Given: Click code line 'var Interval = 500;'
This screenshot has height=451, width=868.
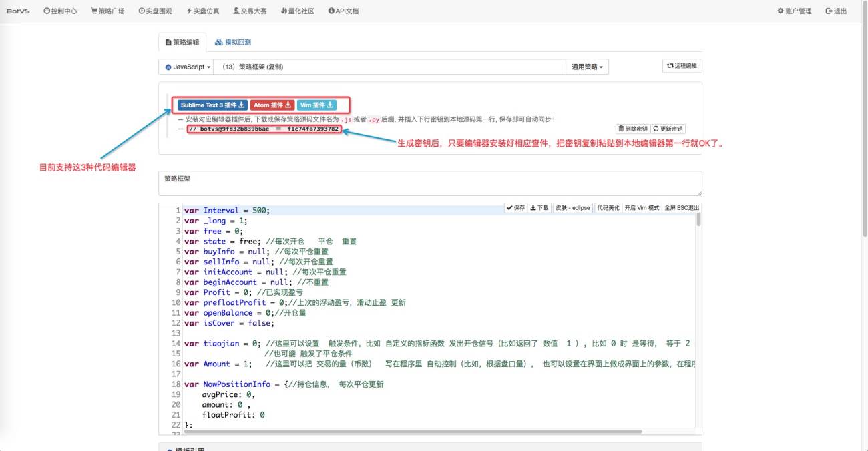Looking at the screenshot, I should tap(227, 210).
